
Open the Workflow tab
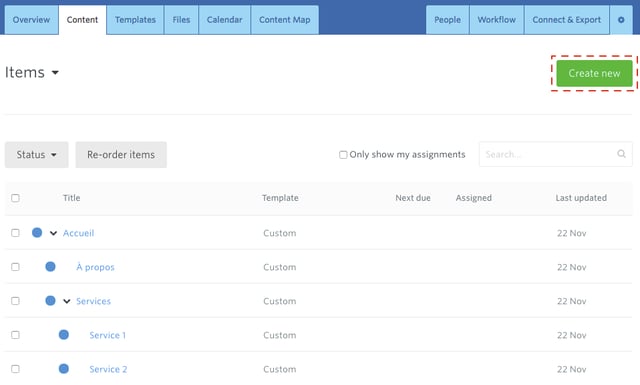497,20
